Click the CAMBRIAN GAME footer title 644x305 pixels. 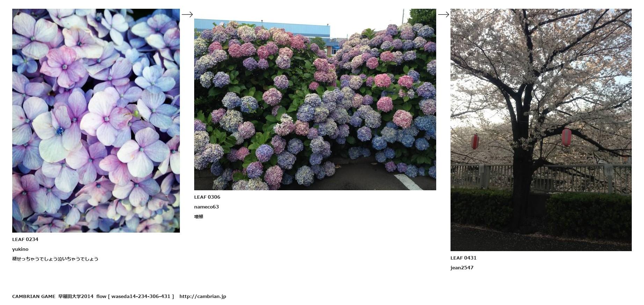click(x=34, y=296)
